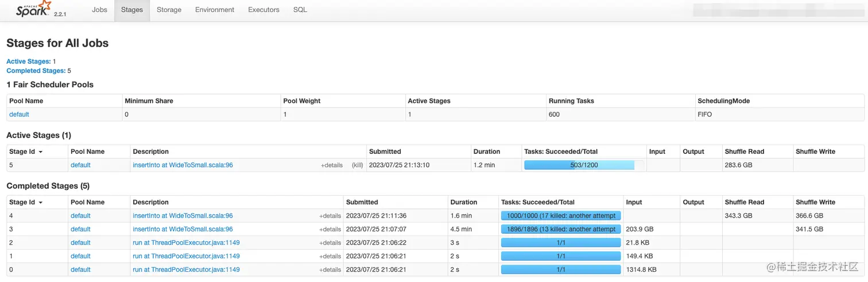Viewport: 868px width, 282px height.
Task: Expand +details for completed stage 3
Action: tap(330, 229)
